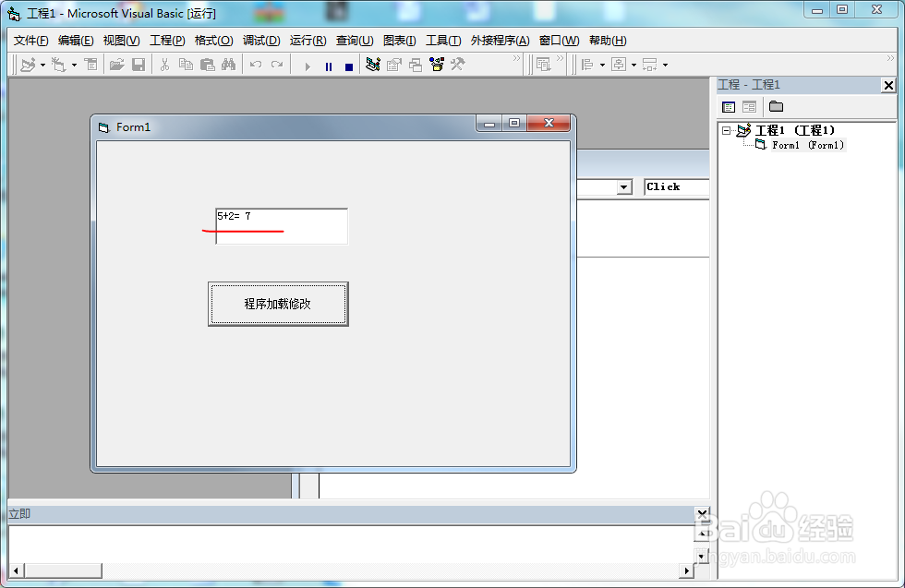The height and width of the screenshot is (588, 905).
Task: Open the 帮助(H) menu
Action: click(x=608, y=41)
